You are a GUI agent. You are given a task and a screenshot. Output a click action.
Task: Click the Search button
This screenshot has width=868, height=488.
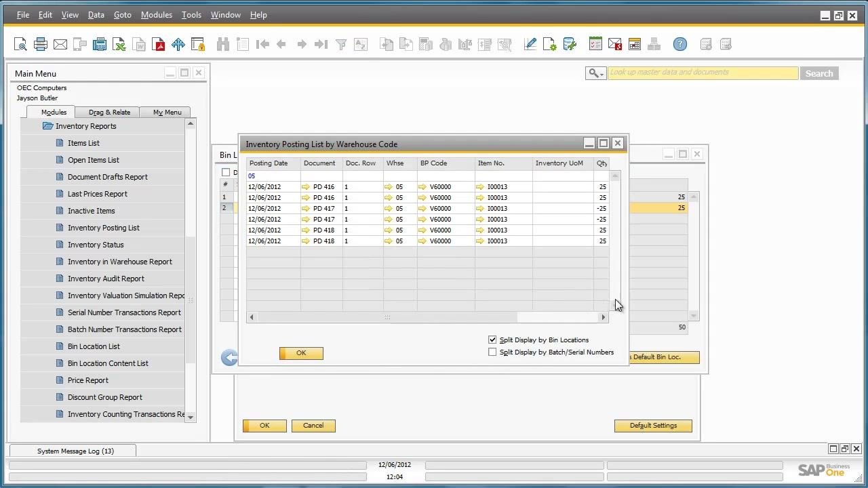point(819,73)
